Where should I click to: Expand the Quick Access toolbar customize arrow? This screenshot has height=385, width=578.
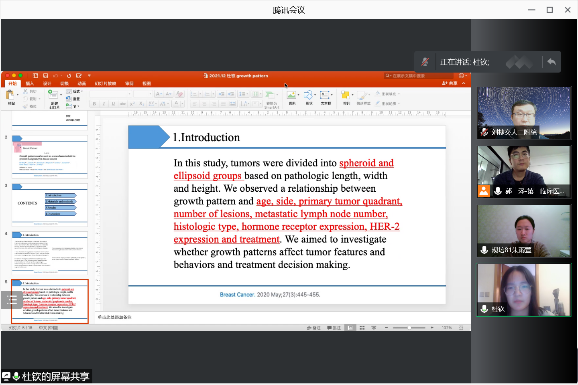click(x=89, y=76)
